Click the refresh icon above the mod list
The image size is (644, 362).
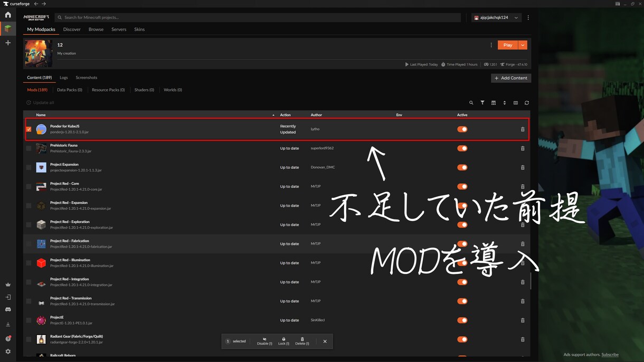pos(527,103)
